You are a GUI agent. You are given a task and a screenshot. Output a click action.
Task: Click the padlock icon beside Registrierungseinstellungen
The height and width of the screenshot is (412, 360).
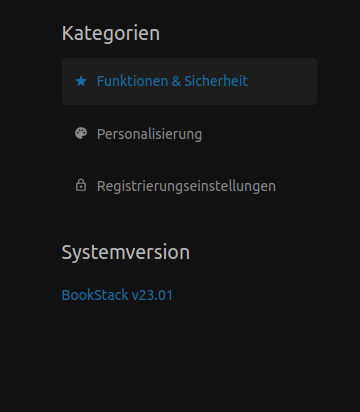tap(81, 185)
